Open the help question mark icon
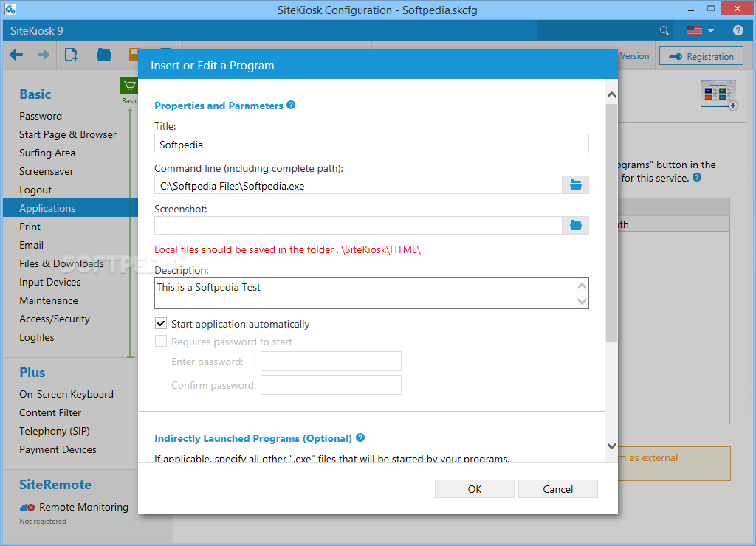This screenshot has width=756, height=546. [x=738, y=30]
